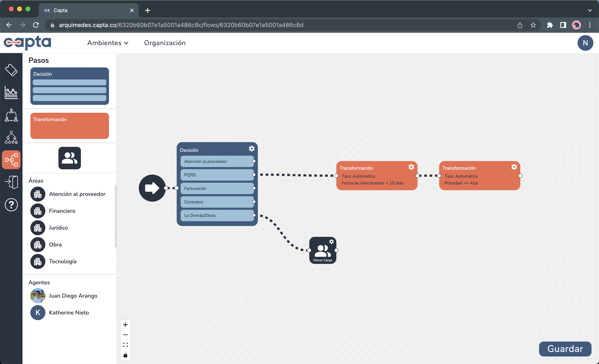Click the Guardar button
The width and height of the screenshot is (599, 364).
[565, 349]
